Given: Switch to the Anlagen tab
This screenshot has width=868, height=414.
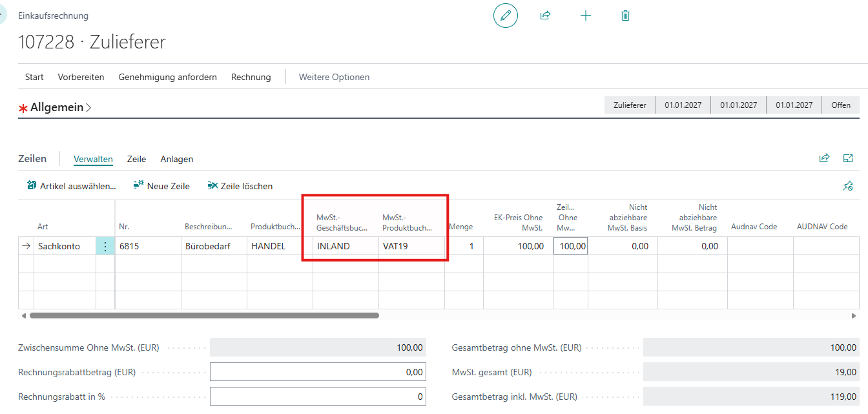Looking at the screenshot, I should click(x=177, y=159).
